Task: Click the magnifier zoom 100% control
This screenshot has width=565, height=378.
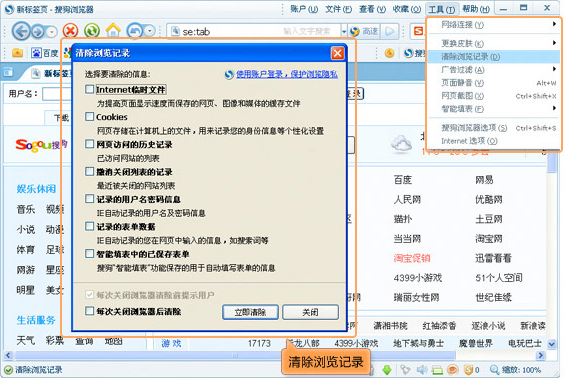Action: (515, 370)
